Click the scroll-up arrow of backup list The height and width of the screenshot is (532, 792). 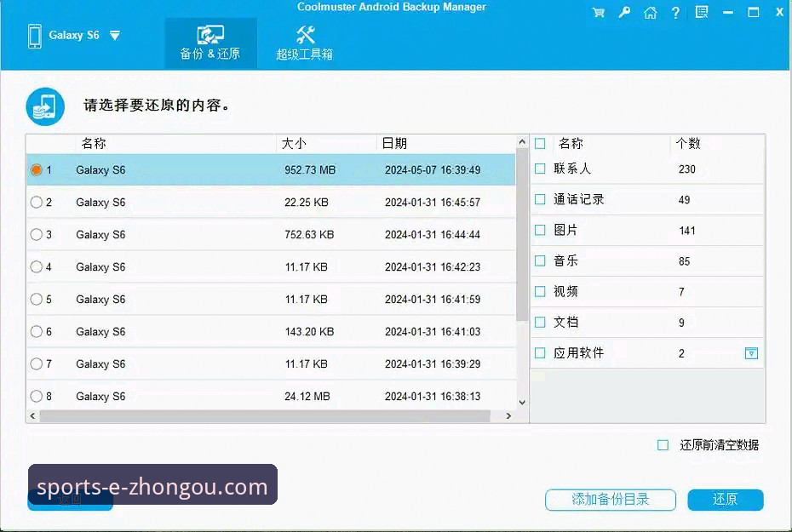(x=522, y=142)
